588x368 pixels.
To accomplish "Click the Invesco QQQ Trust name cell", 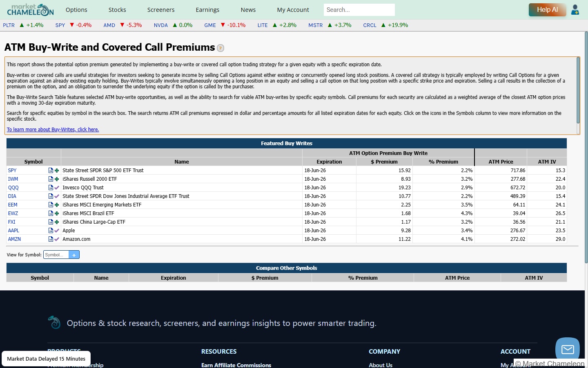I will click(182, 188).
